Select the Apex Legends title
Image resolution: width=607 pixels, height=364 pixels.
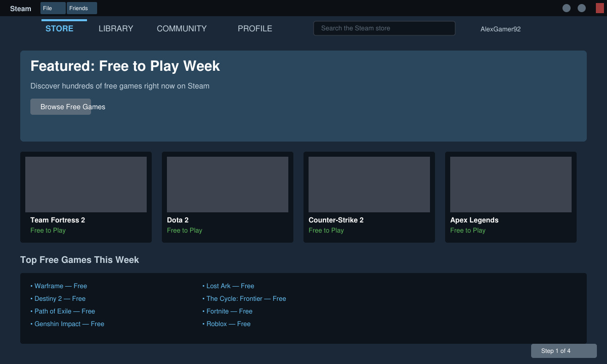[474, 220]
